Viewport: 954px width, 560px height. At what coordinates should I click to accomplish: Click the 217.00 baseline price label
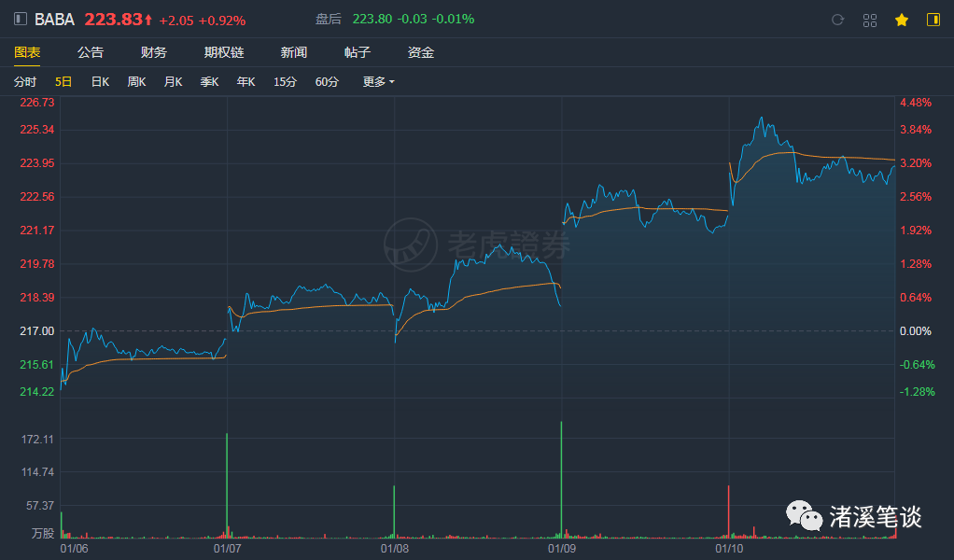coord(37,330)
